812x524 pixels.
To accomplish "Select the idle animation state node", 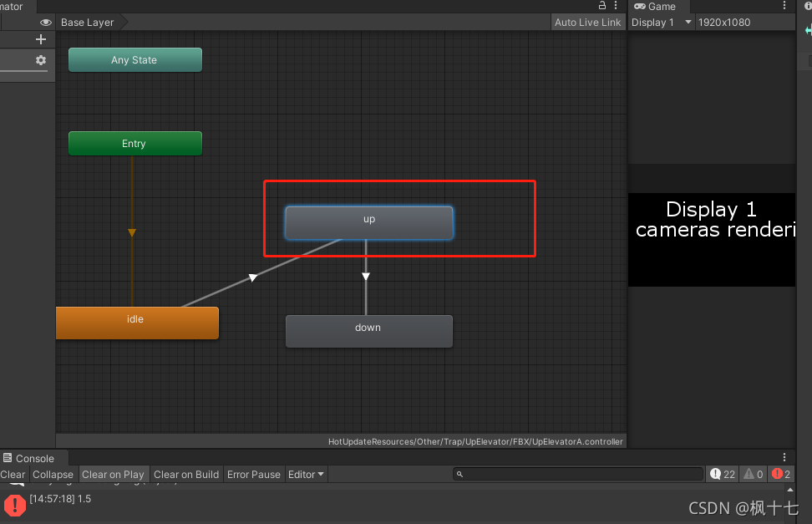I will point(136,323).
